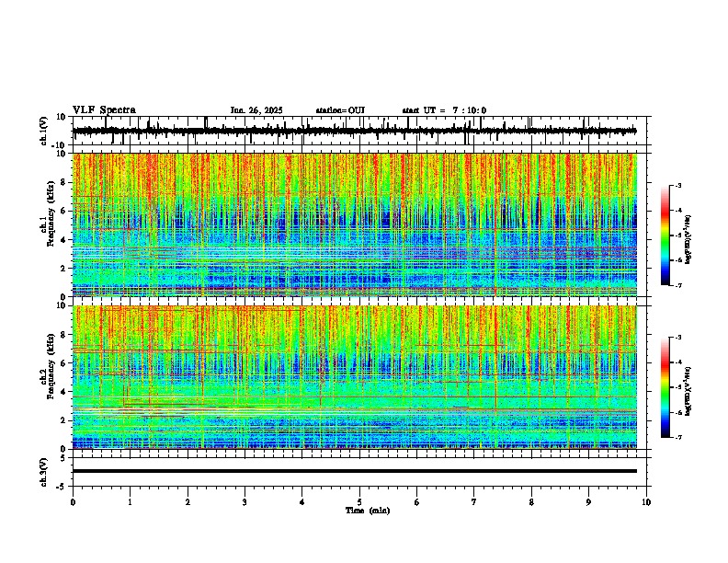Click time axis tick label "9"
Image resolution: width=728 pixels, height=563 pixels.
588,502
